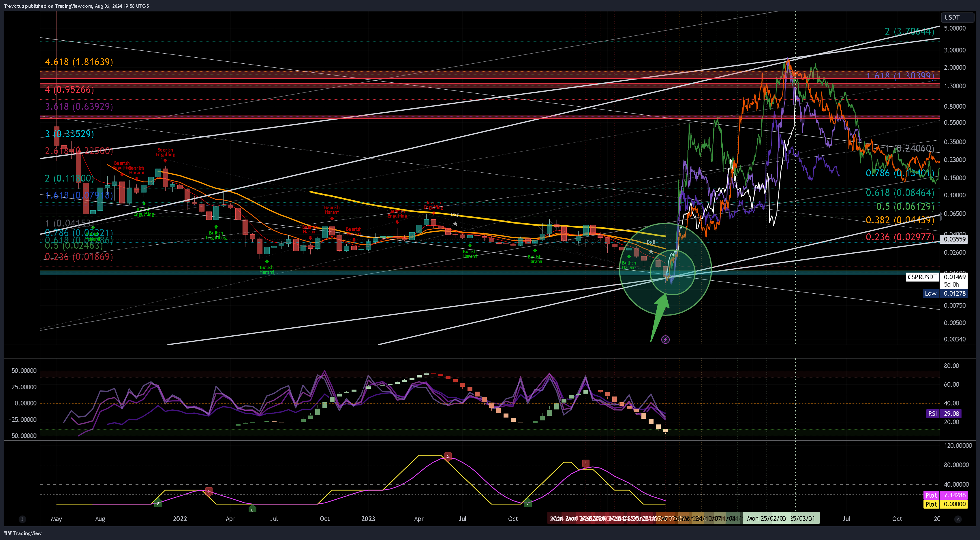Click the purple lightning bolt icon under the chart
Viewport: 980px width, 540px height.
click(x=665, y=339)
